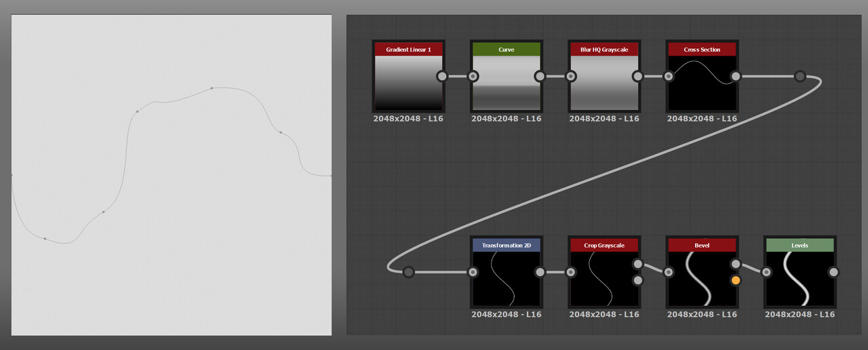Screen dimensions: 868x350
Task: Select the Bevel node thumbnail
Action: click(702, 279)
